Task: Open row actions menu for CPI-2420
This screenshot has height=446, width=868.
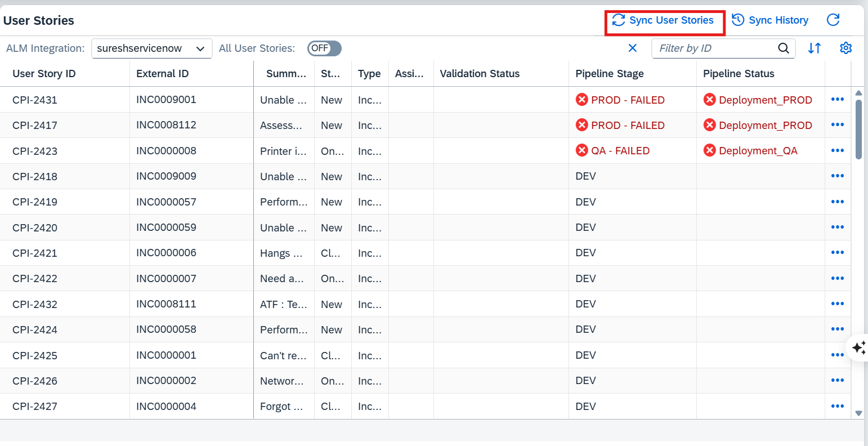Action: click(837, 228)
